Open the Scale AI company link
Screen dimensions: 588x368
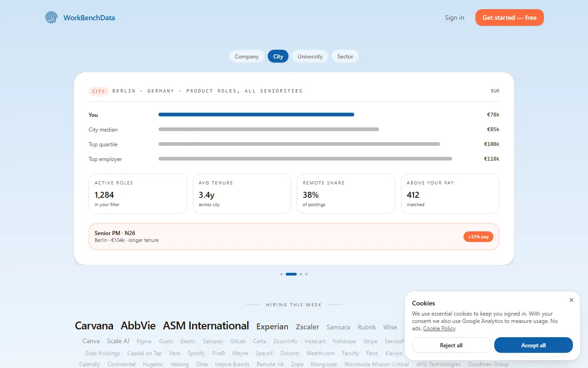click(118, 341)
